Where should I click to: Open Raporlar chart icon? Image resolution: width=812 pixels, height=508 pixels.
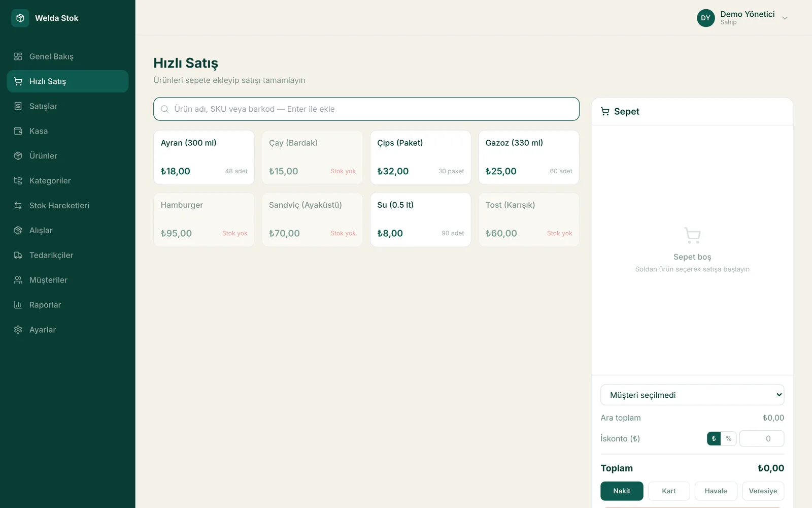tap(18, 305)
